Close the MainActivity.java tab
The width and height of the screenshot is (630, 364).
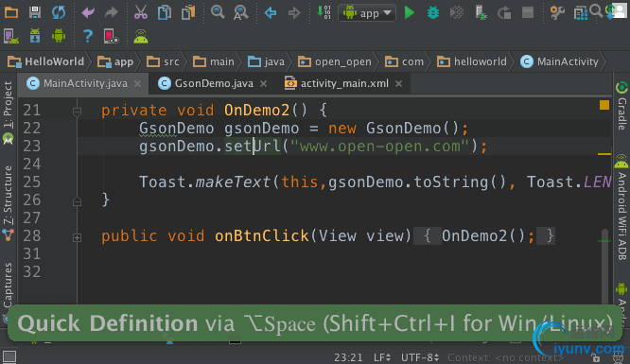137,83
